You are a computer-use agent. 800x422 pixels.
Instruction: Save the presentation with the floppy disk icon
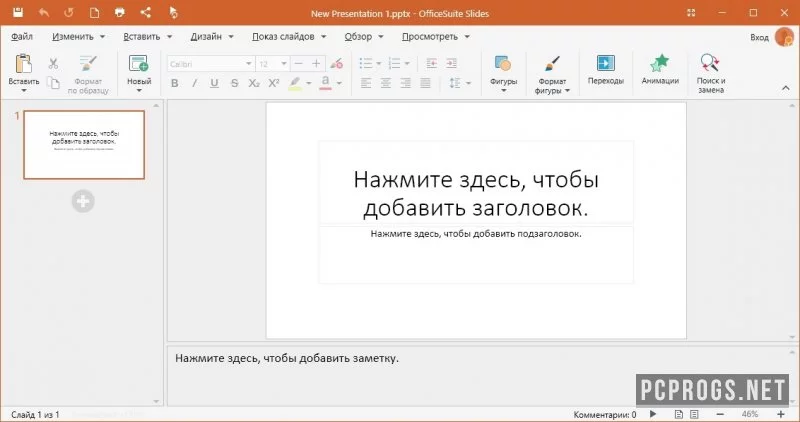point(18,12)
